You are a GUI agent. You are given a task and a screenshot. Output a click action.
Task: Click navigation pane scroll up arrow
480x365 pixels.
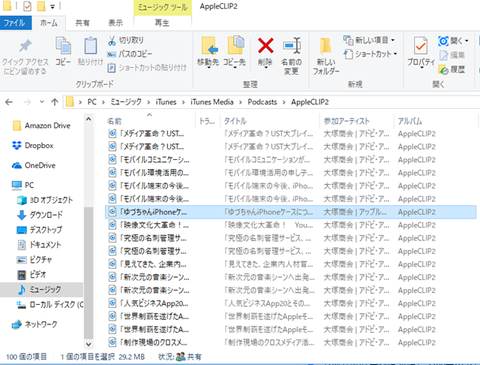tap(88, 119)
